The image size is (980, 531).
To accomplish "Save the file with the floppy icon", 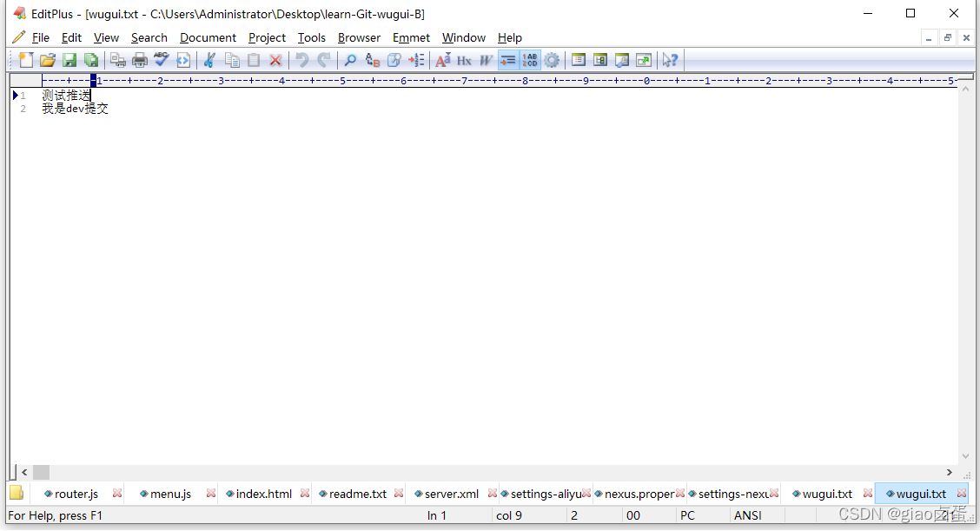I will click(x=70, y=60).
